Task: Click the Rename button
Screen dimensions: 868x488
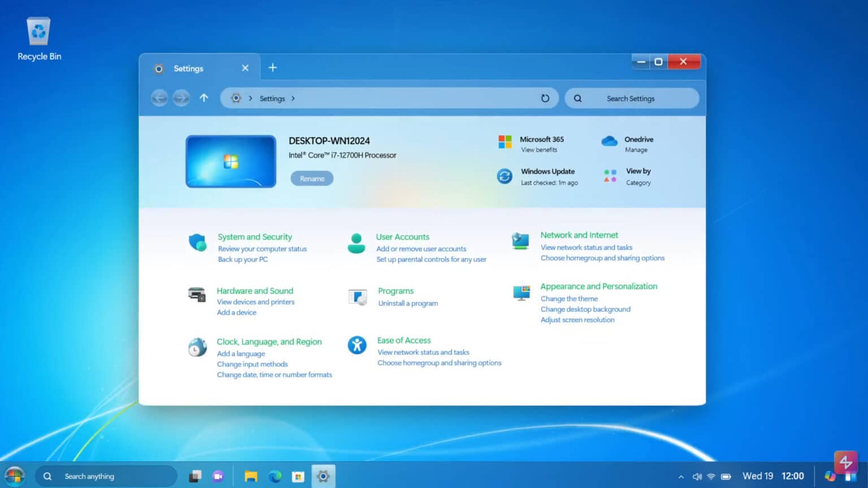Action: pyautogui.click(x=311, y=178)
